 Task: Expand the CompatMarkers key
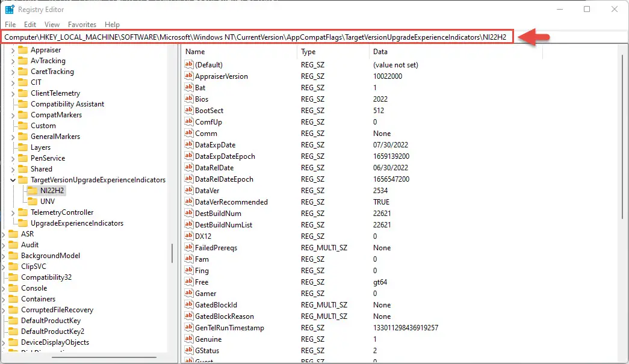pyautogui.click(x=13, y=115)
